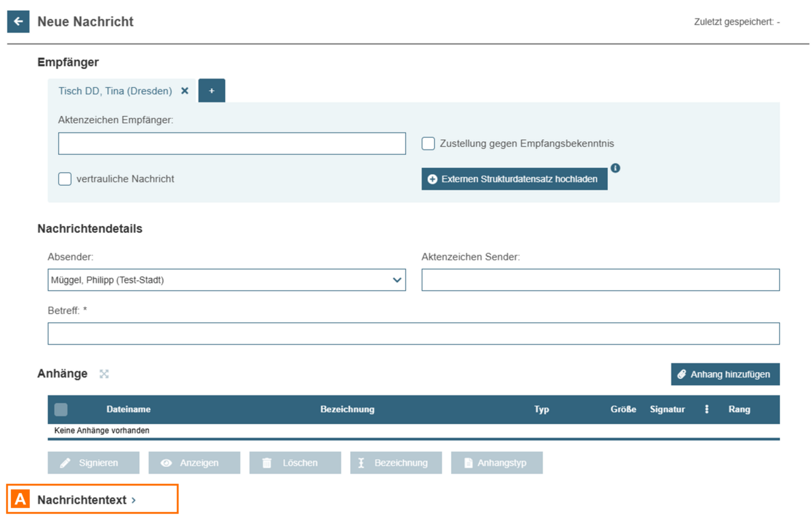Image resolution: width=812 pixels, height=525 pixels.
Task: Upload Externen Strukturdatensatz hochladen
Action: 514,179
